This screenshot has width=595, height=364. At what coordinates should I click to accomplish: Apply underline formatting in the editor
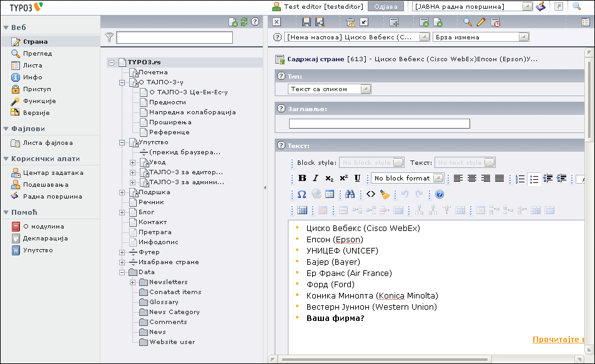tap(357, 179)
